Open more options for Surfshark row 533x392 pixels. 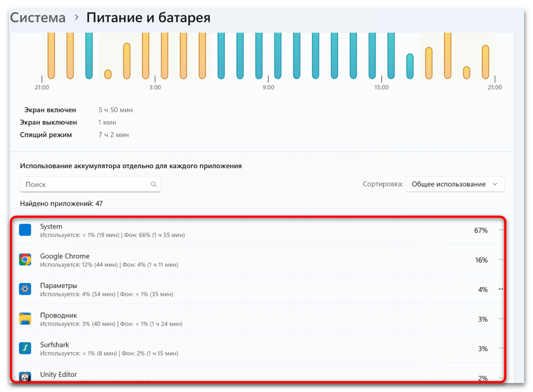(500, 348)
